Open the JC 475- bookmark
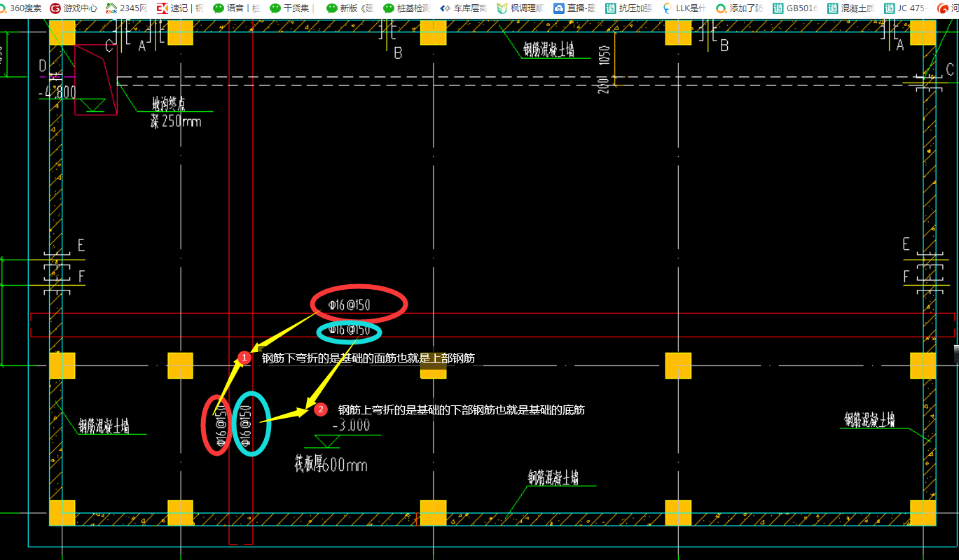The image size is (959, 560). click(x=906, y=8)
